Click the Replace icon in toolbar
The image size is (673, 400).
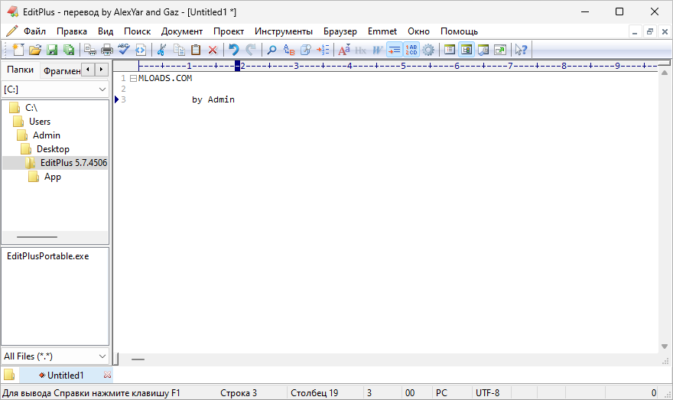tap(289, 50)
